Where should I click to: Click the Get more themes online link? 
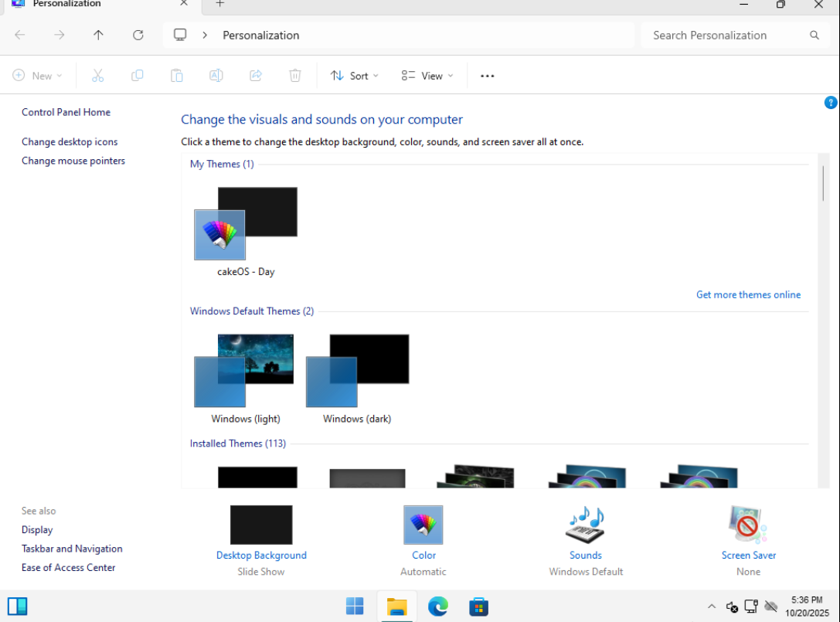pyautogui.click(x=748, y=294)
